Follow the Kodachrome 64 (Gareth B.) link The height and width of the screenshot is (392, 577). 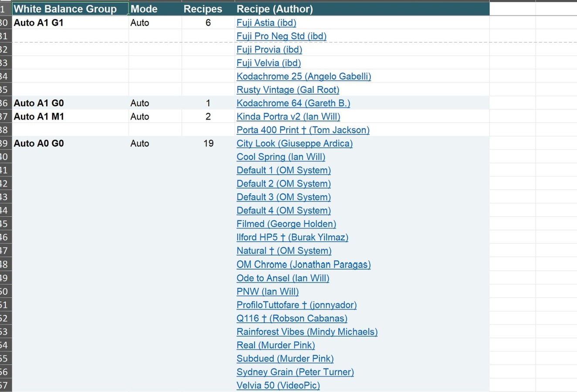(x=293, y=103)
